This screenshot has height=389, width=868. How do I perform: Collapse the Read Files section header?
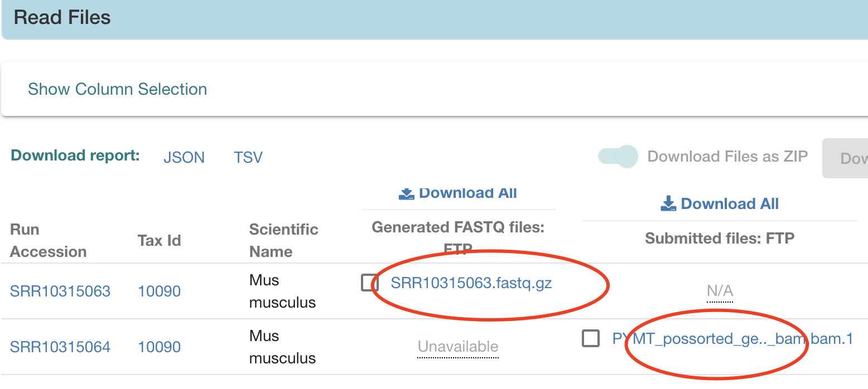coord(62,18)
